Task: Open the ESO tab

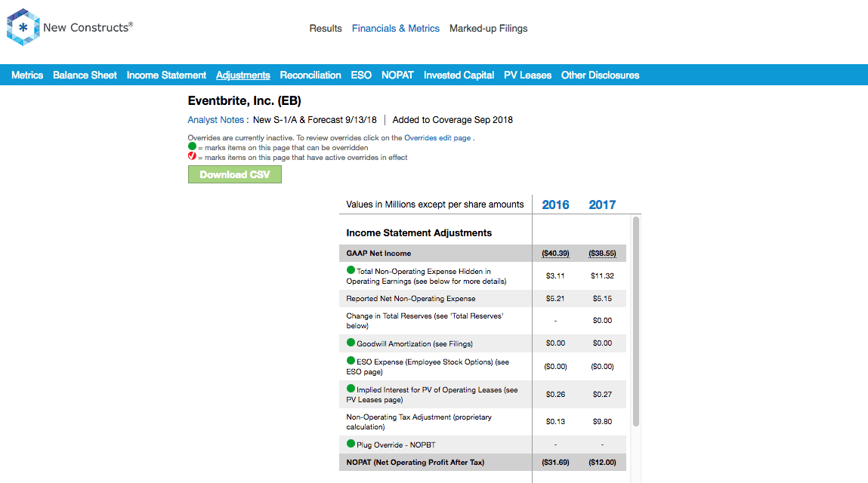Action: coord(361,75)
